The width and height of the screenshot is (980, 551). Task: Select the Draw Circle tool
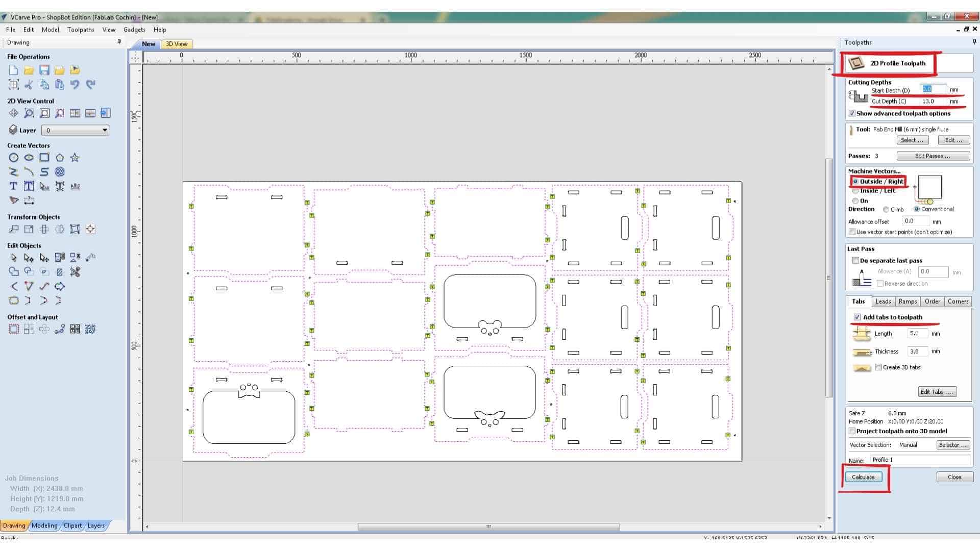pyautogui.click(x=14, y=158)
